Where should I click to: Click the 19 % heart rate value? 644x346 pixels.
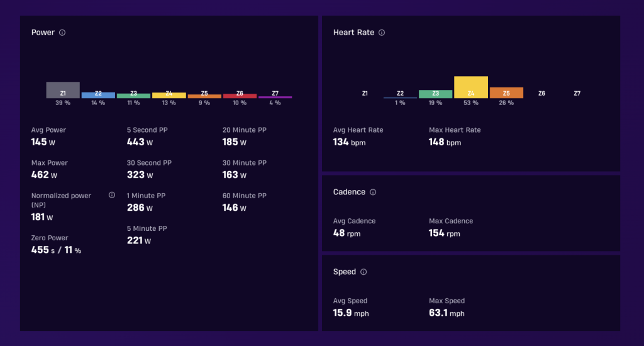tap(435, 103)
